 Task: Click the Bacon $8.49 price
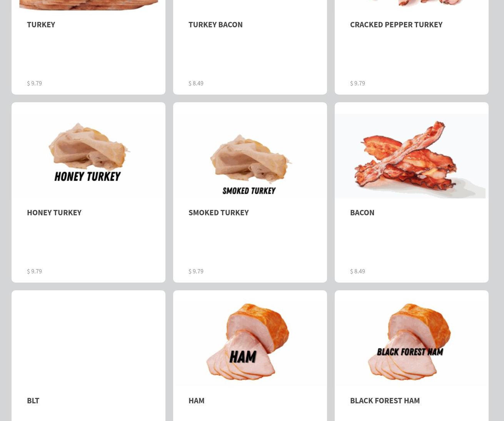click(357, 271)
